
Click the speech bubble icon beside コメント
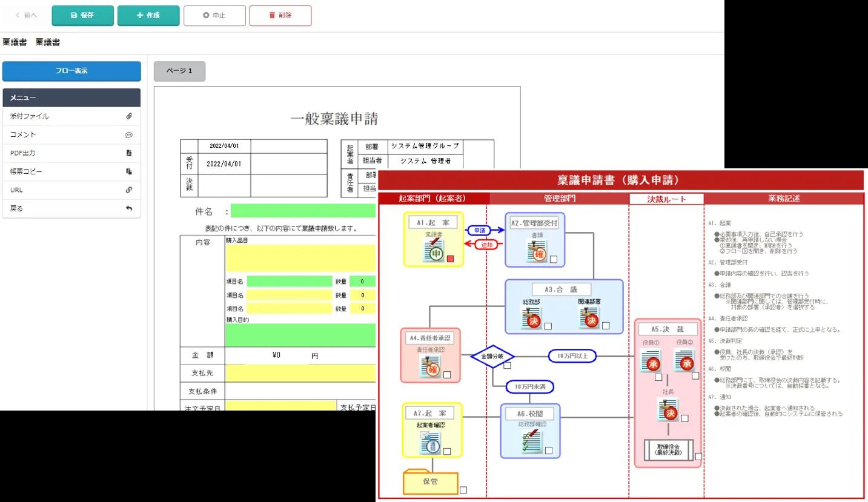click(x=128, y=135)
